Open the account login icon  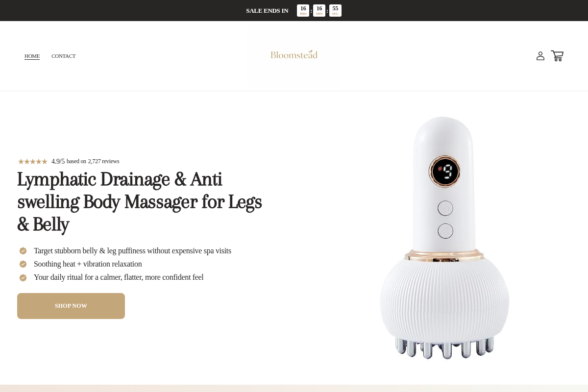click(x=540, y=56)
